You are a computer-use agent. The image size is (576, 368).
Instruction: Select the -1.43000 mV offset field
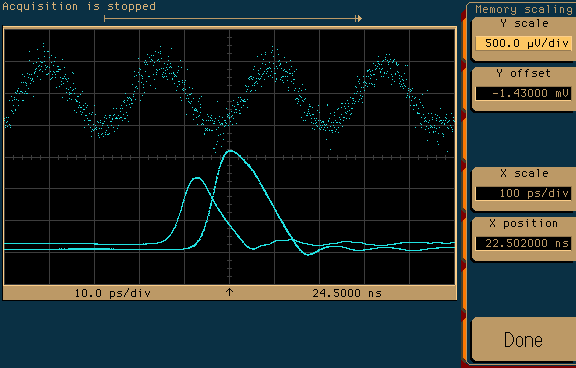[523, 93]
